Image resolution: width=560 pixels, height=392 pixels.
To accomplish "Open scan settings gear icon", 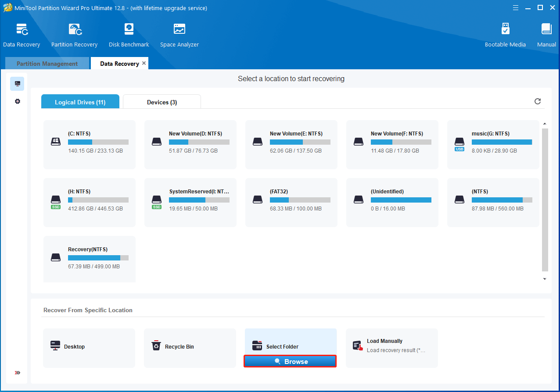I will (18, 101).
